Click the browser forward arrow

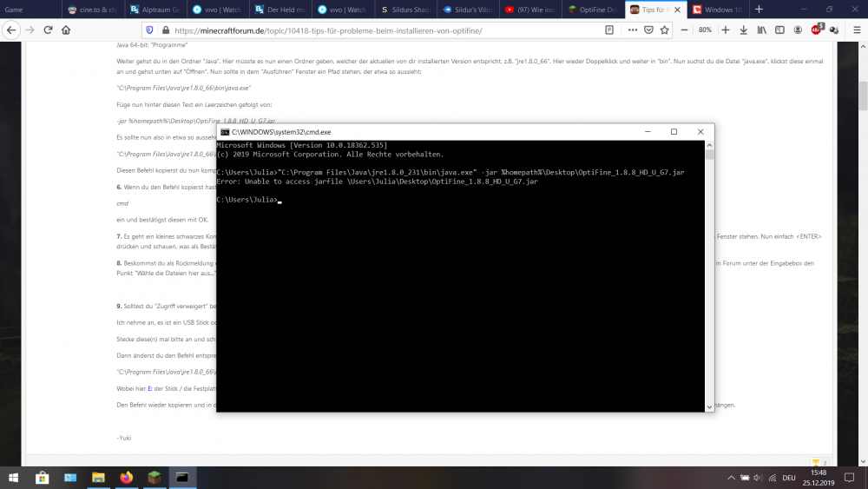[30, 30]
